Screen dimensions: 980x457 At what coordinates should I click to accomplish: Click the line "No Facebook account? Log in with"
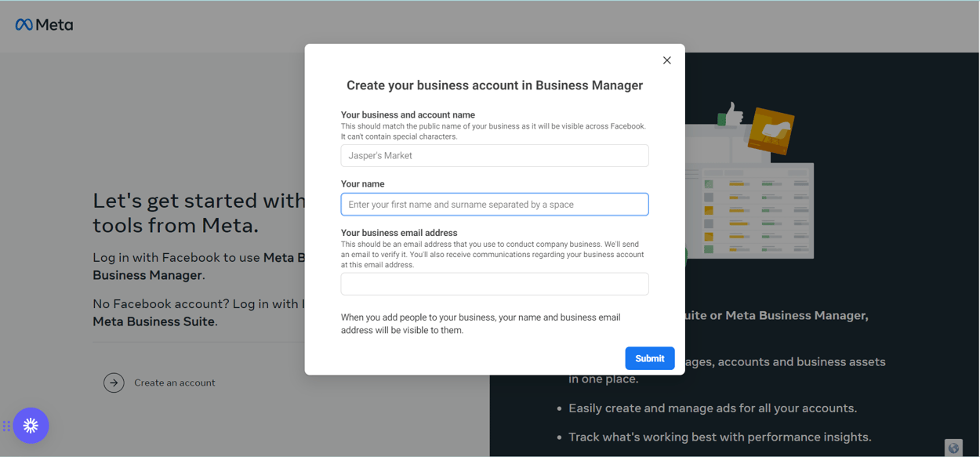pos(199,303)
